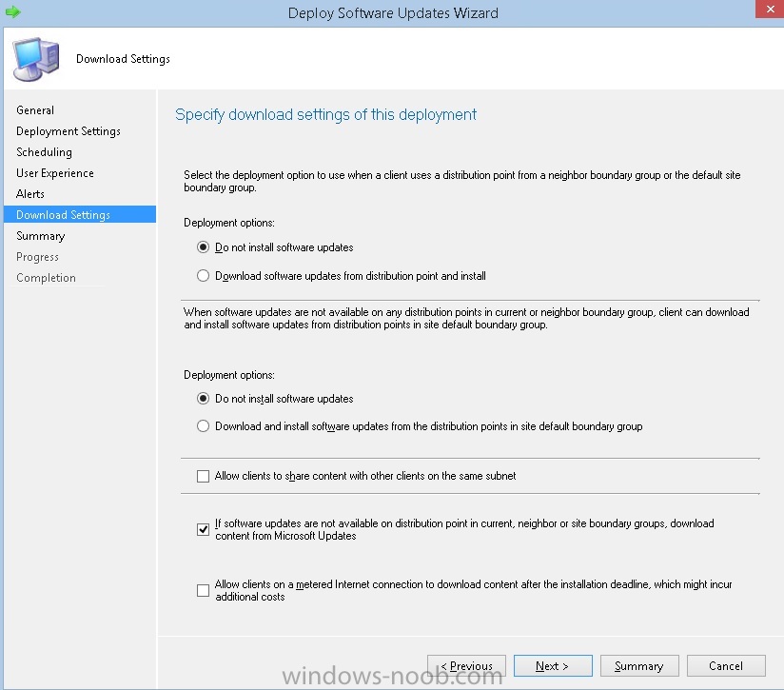
Task: Click the Progress step label
Action: 37,257
